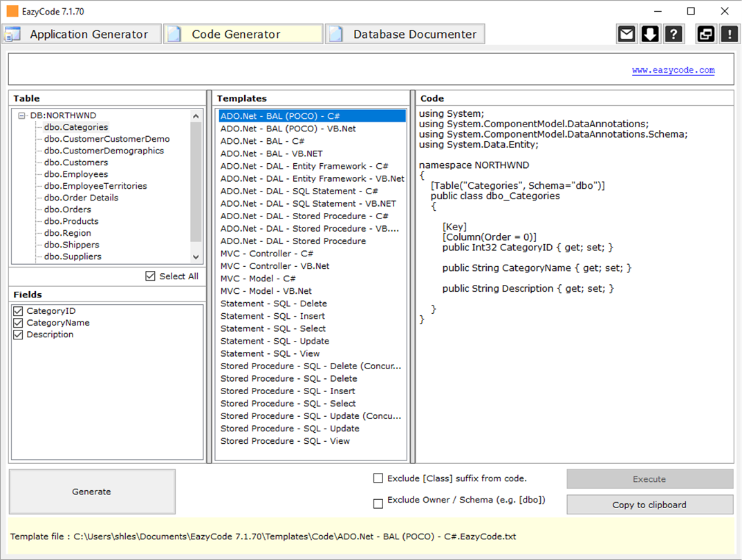Select ADO.Net - BAL (POCO) - C# template
The width and height of the screenshot is (742, 560).
313,116
